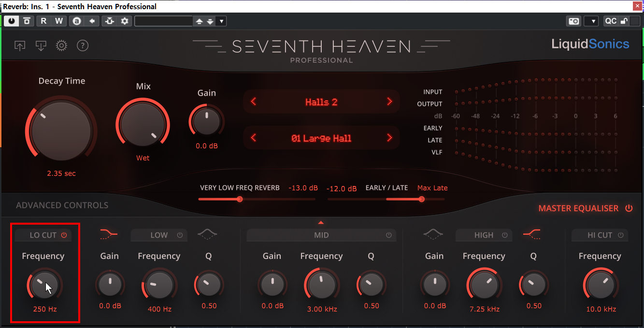The image size is (644, 328).
Task: Click the MID band Frequency knob
Action: click(x=321, y=285)
